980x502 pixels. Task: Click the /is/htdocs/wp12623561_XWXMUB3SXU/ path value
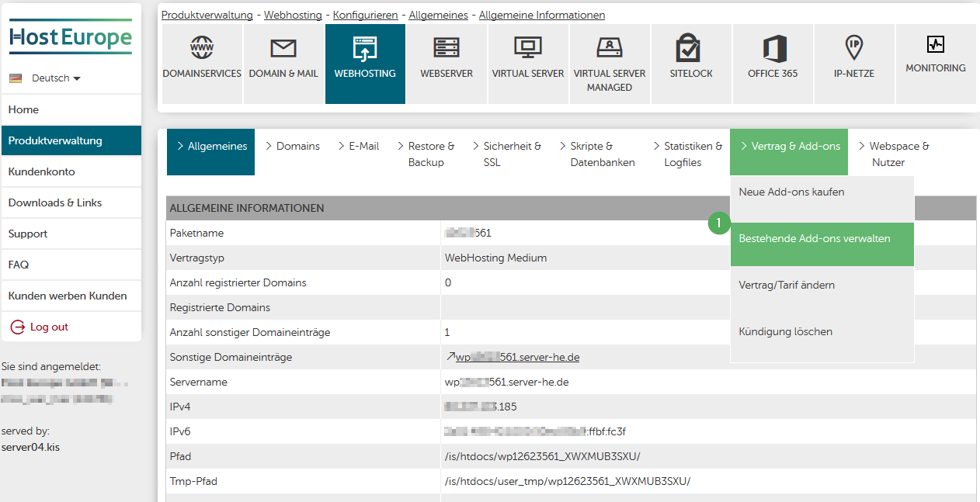(543, 457)
